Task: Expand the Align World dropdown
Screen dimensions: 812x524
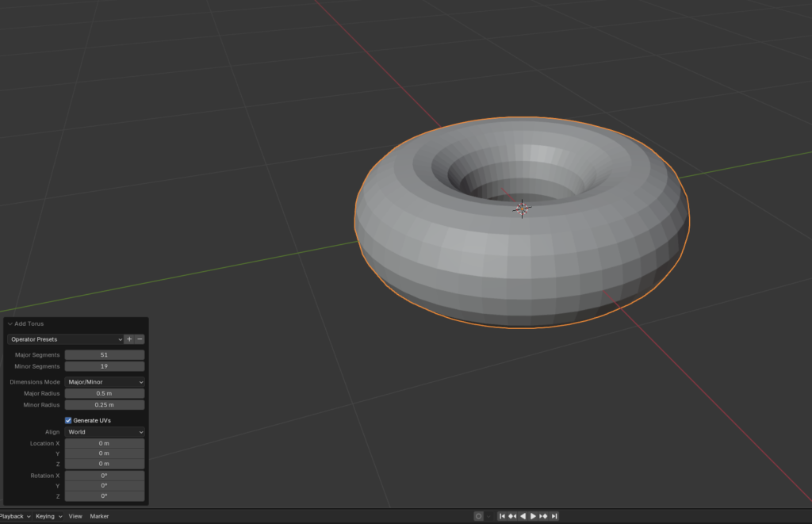Action: pyautogui.click(x=105, y=432)
